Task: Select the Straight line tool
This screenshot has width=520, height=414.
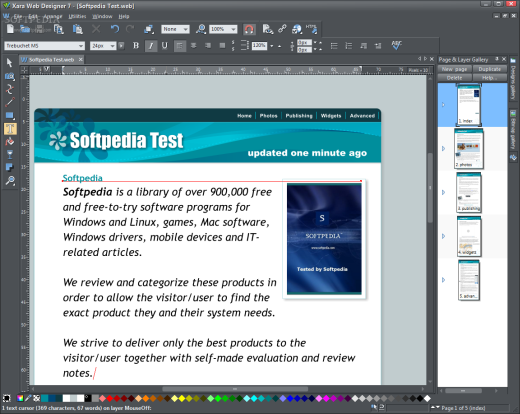Action: coord(10,102)
